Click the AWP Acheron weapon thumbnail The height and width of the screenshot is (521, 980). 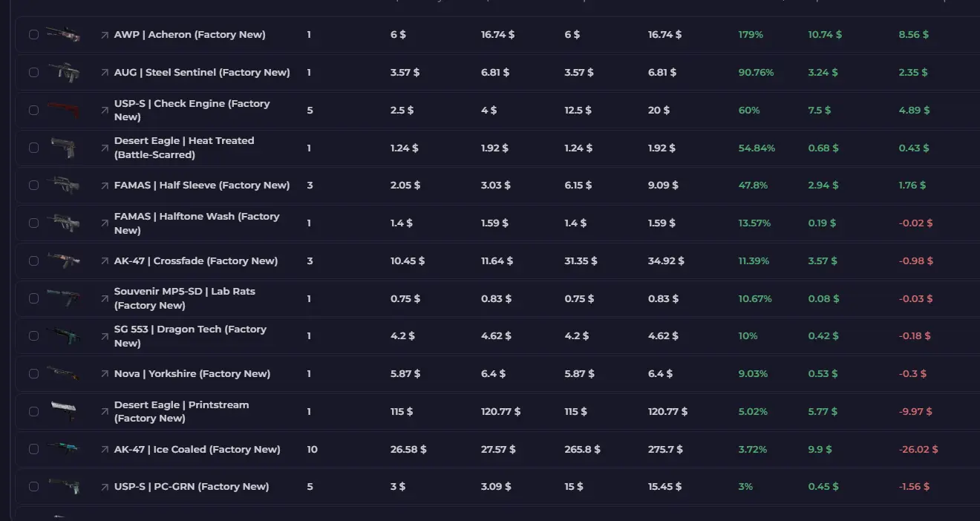[x=62, y=34]
